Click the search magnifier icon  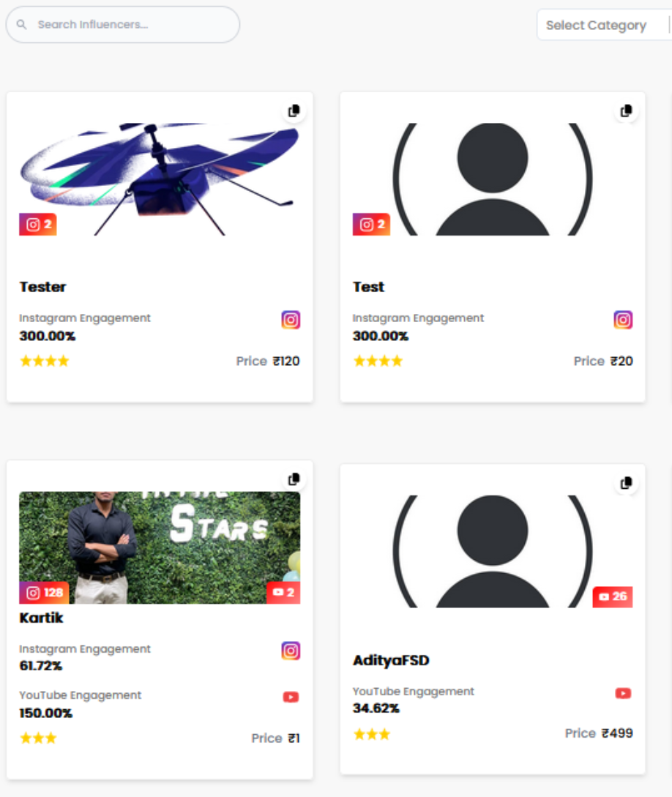pyautogui.click(x=21, y=24)
